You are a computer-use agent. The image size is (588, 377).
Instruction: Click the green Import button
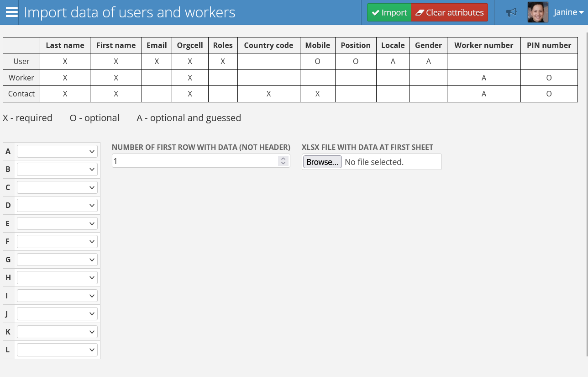click(389, 12)
